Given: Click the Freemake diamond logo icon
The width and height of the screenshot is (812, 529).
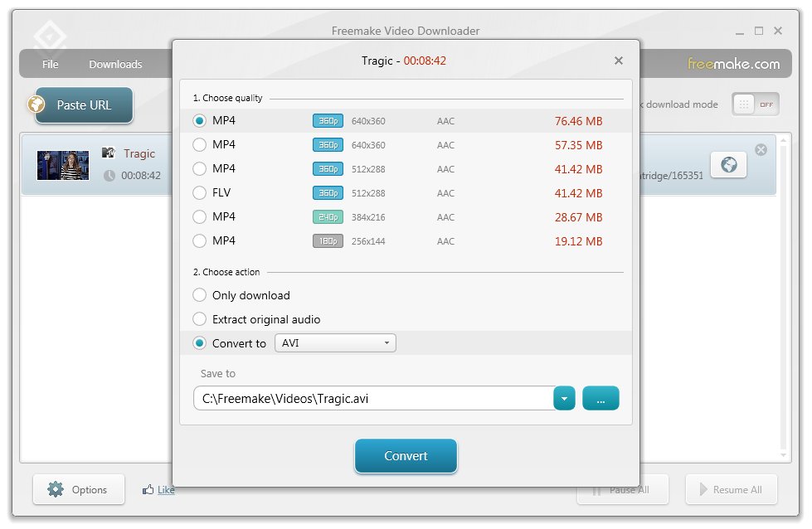Looking at the screenshot, I should click(x=50, y=38).
